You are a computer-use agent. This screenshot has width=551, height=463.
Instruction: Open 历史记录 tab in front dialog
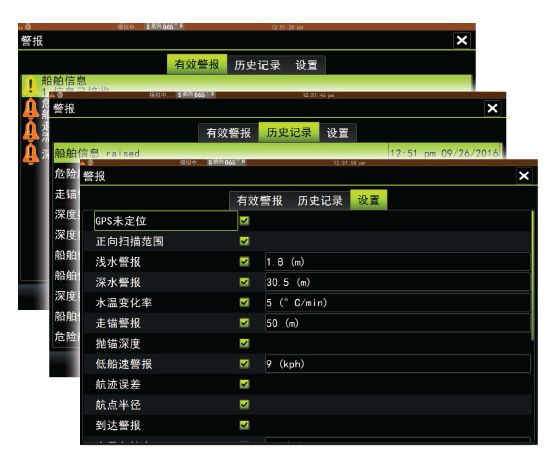coord(320,201)
